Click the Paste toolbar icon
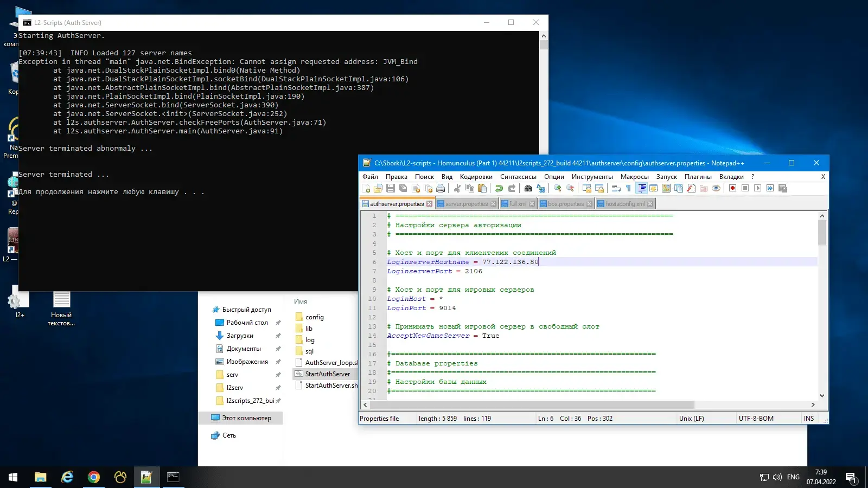The width and height of the screenshot is (868, 488). click(482, 188)
